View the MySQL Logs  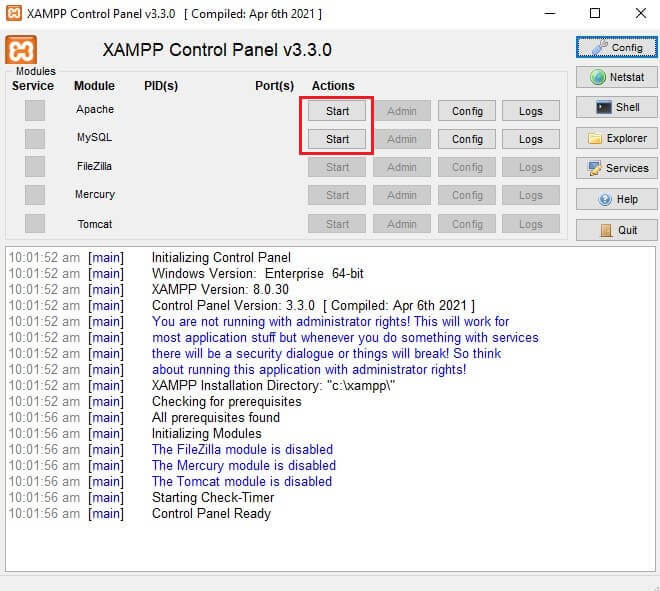coord(531,139)
